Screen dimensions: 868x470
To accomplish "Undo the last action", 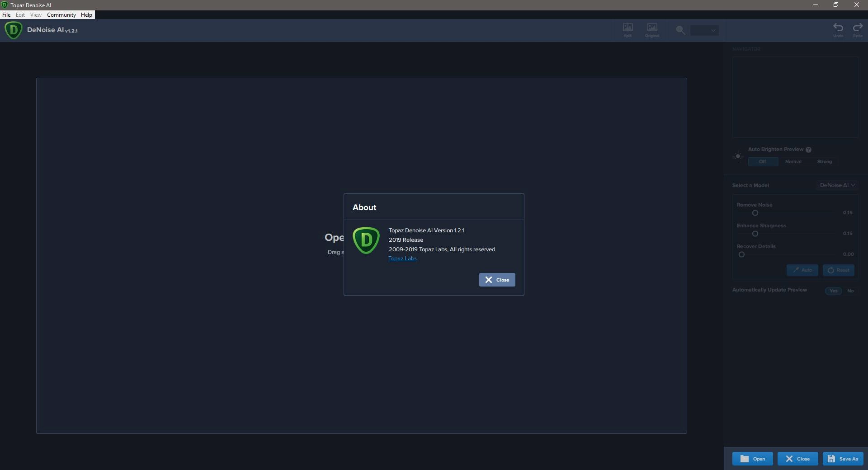I will pos(838,30).
